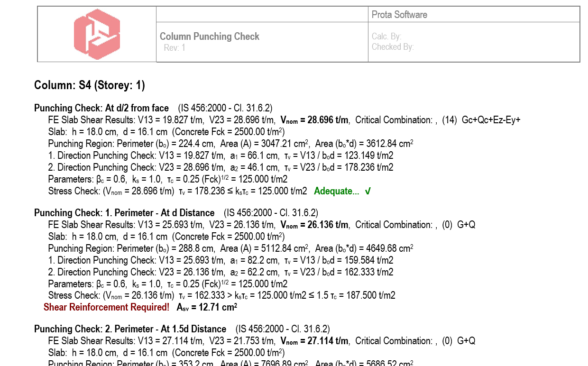Click the green check mark after Adequate
Screen dimensions: 588x366
point(368,191)
